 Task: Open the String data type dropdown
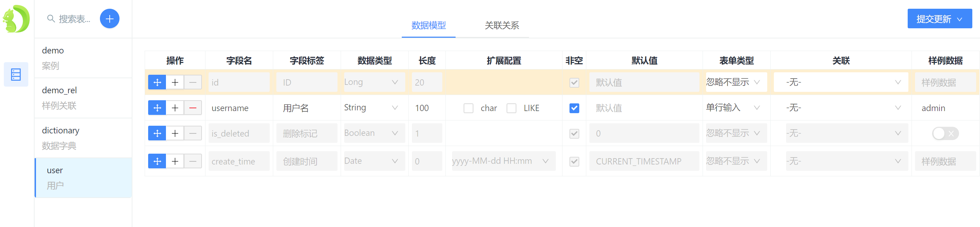[x=374, y=108]
